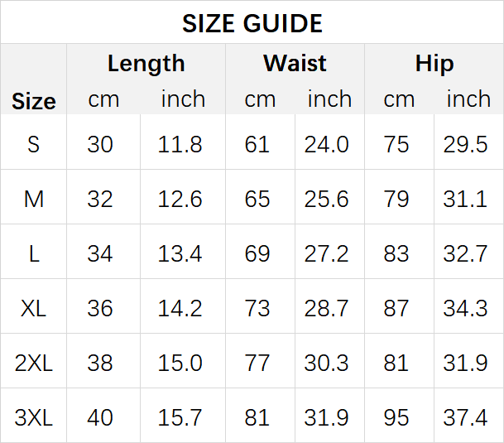Select the S size row label

coord(33,144)
